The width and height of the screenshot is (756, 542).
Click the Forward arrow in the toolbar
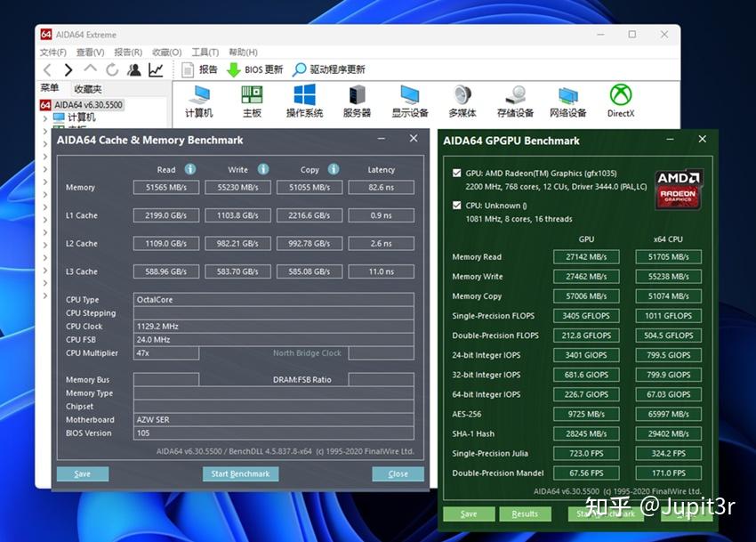(68, 70)
